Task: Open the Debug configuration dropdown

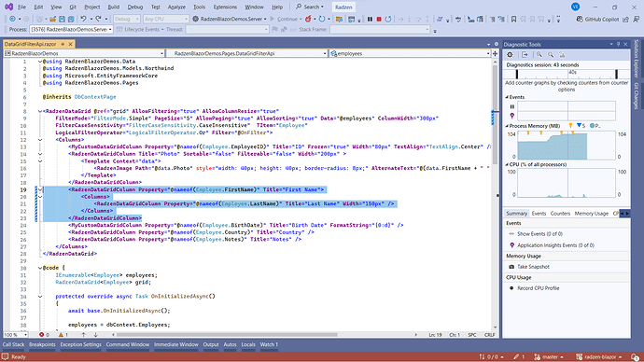Action: pos(127,19)
